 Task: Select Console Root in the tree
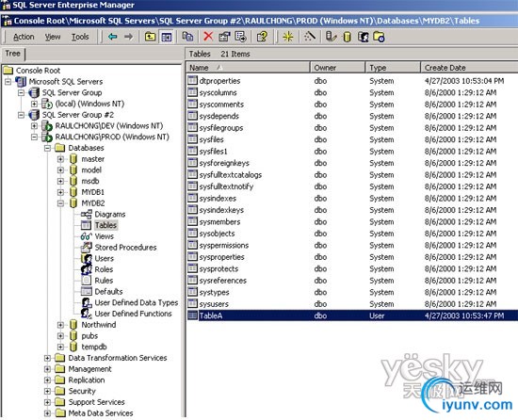(x=38, y=71)
